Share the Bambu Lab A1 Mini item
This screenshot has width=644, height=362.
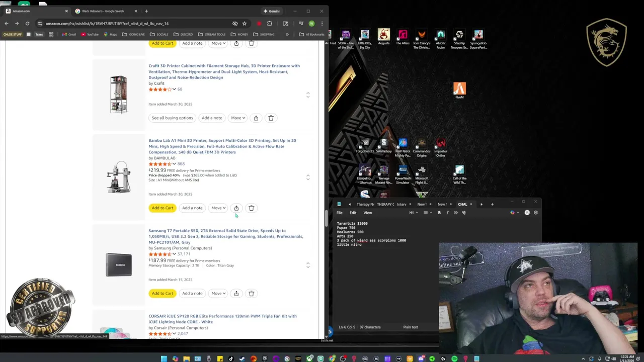click(x=236, y=208)
